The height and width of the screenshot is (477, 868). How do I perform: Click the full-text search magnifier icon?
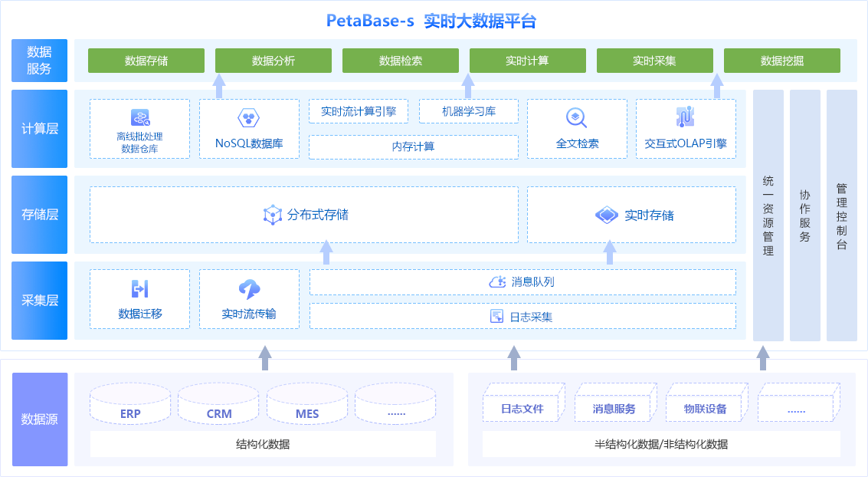[576, 118]
